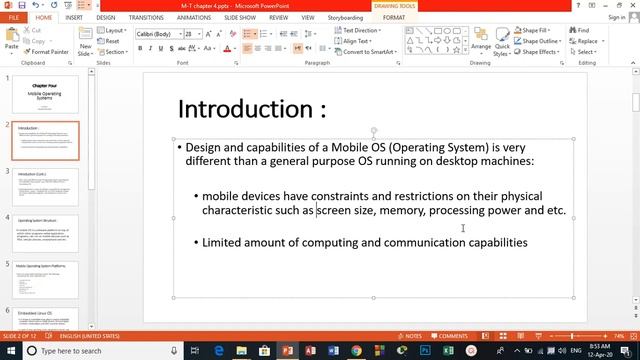Set Align Left paragraph alignment
The width and height of the screenshot is (640, 360).
click(x=247, y=49)
